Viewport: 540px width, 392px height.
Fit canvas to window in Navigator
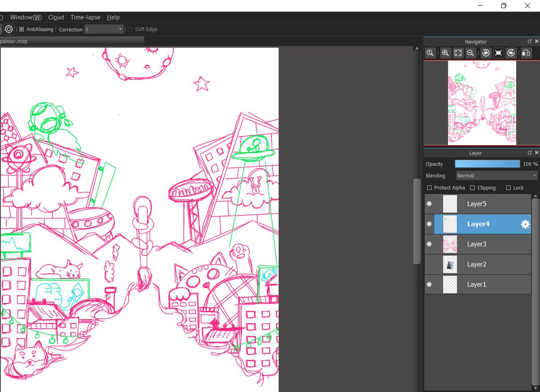point(458,53)
